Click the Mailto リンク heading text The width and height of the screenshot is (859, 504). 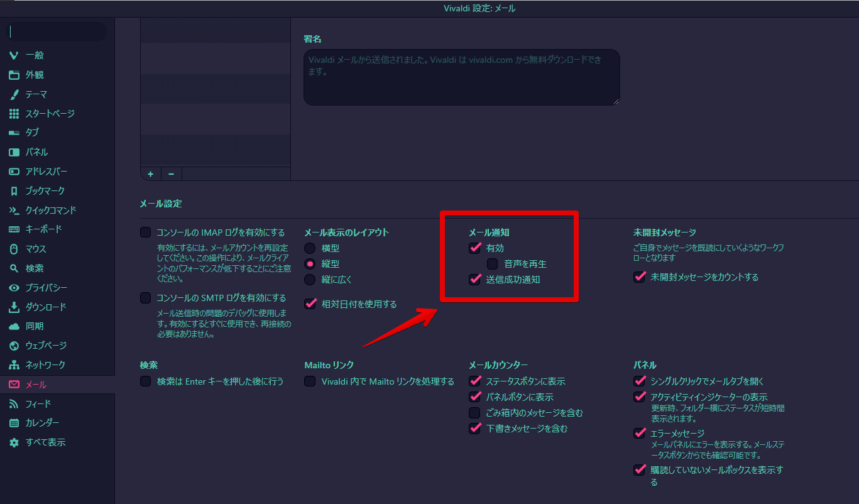(329, 365)
